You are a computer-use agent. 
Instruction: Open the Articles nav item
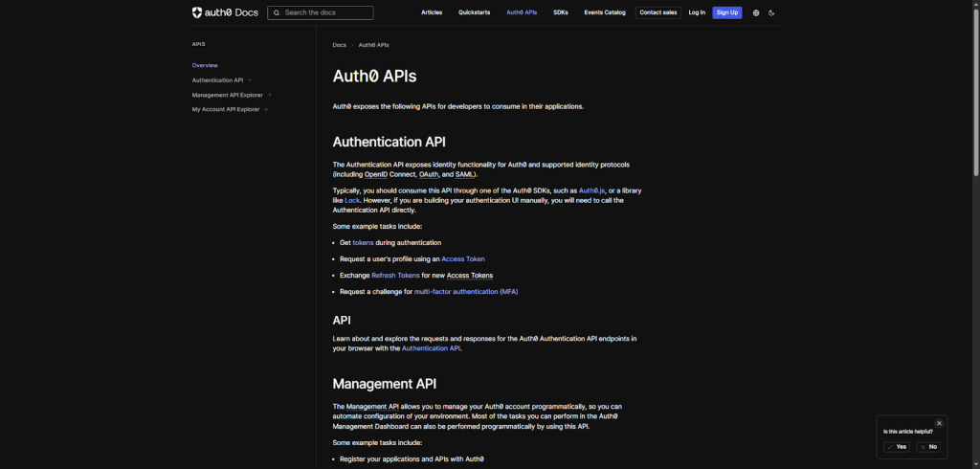(x=432, y=12)
